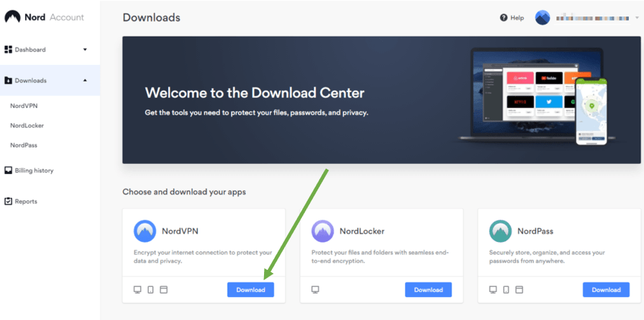This screenshot has width=644, height=320.
Task: Click NordPass card browser extension icon
Action: tap(519, 290)
